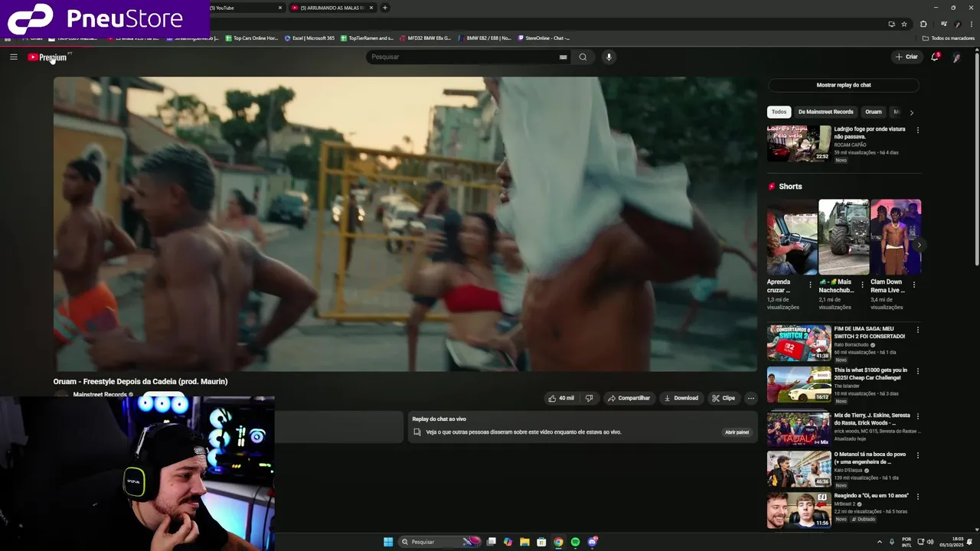Click video title Oruam - Freestyle Depois da Cadeia
The height and width of the screenshot is (551, 980).
[140, 381]
